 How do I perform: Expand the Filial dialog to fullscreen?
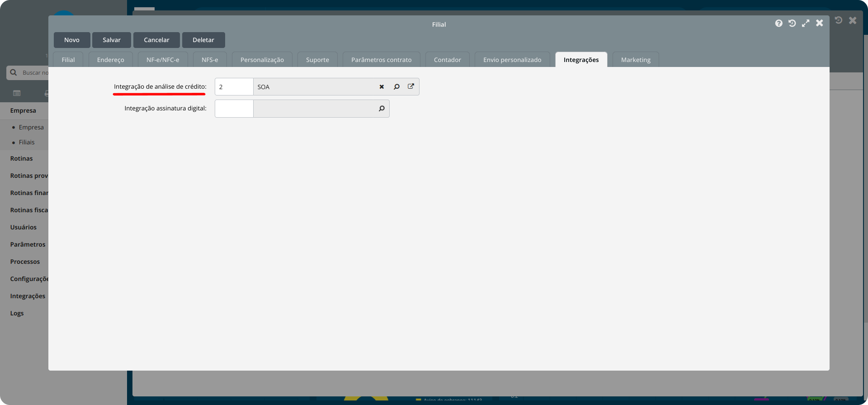coord(806,23)
